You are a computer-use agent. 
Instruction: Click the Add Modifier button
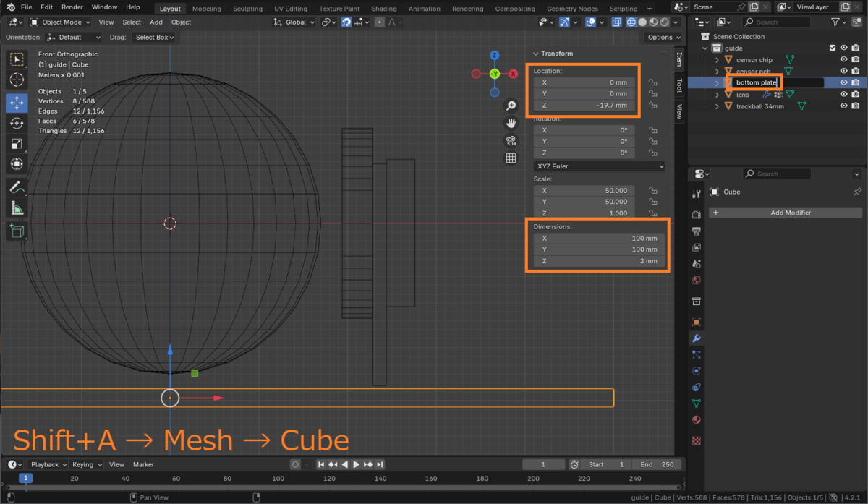click(785, 213)
